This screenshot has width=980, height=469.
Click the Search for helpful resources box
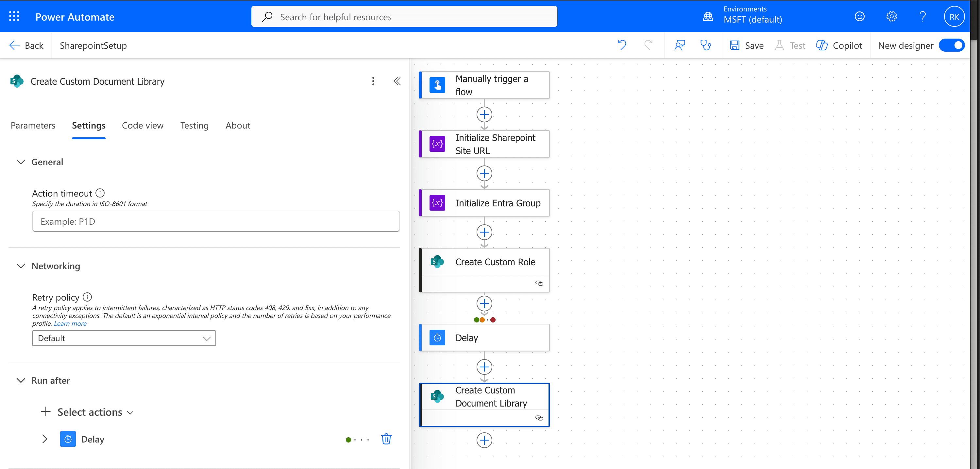click(x=404, y=17)
